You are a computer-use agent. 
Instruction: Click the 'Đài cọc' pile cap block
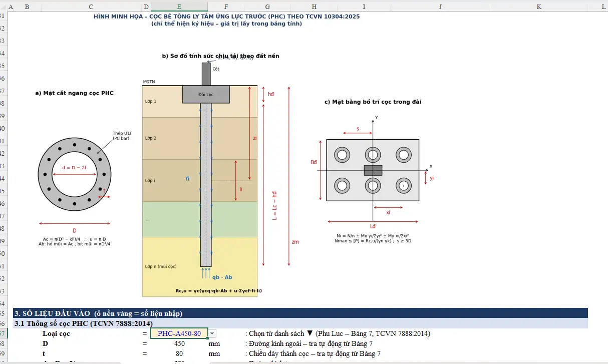(x=206, y=94)
